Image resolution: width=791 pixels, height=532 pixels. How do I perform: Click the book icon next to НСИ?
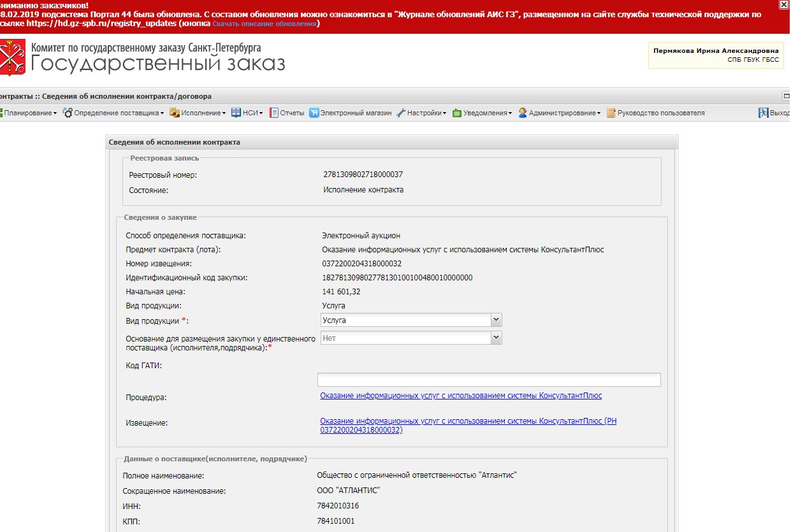click(236, 113)
